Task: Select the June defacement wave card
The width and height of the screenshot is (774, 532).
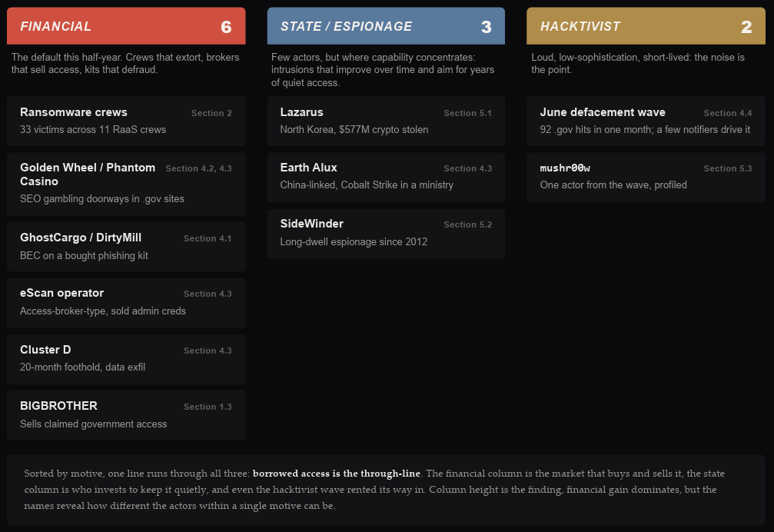Action: [x=646, y=121]
